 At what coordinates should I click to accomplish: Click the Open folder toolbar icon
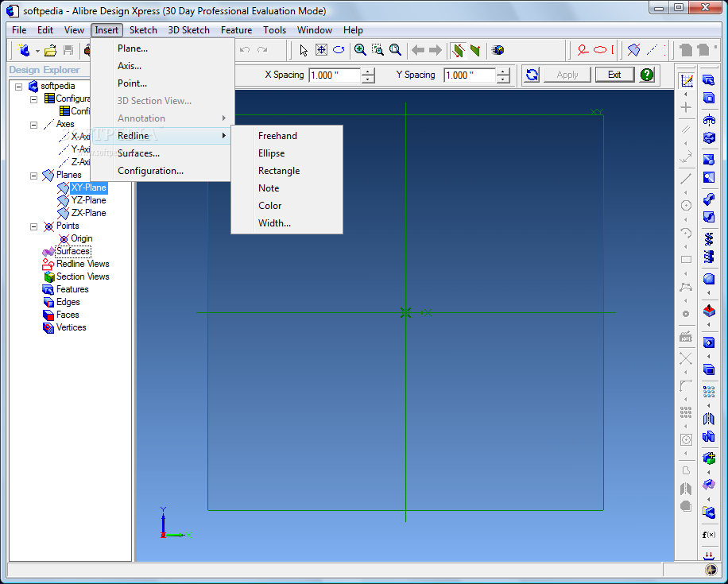click(50, 50)
